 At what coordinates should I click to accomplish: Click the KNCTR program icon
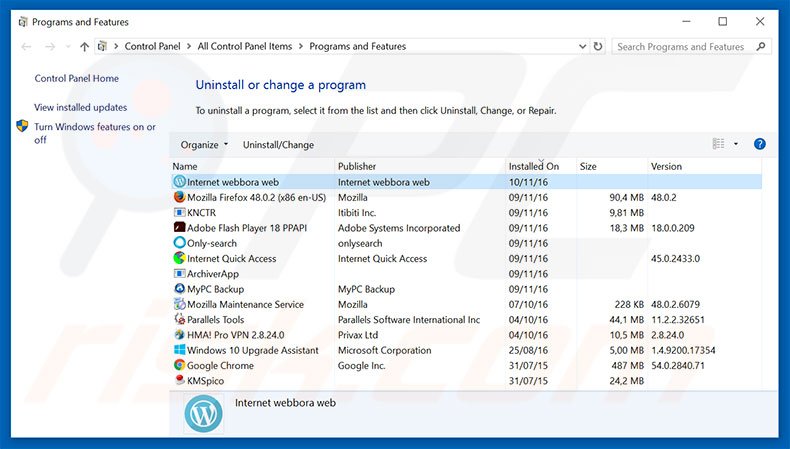click(x=179, y=212)
